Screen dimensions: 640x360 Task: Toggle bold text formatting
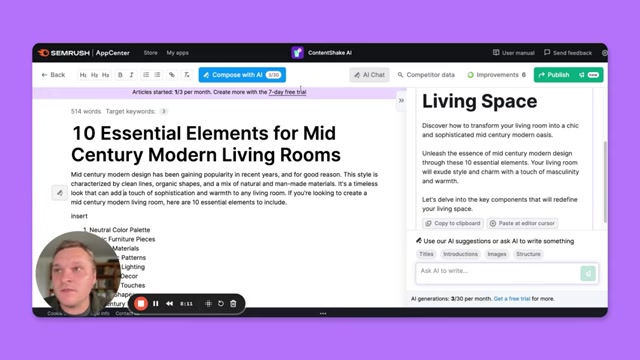[120, 75]
